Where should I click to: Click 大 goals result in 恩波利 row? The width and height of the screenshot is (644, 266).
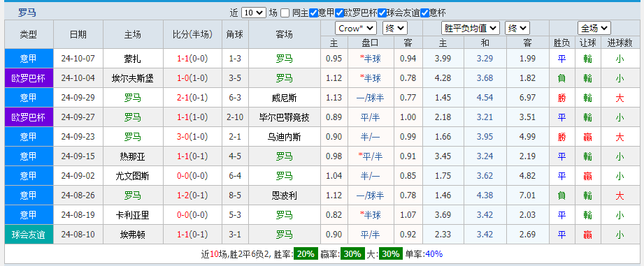pyautogui.click(x=620, y=196)
